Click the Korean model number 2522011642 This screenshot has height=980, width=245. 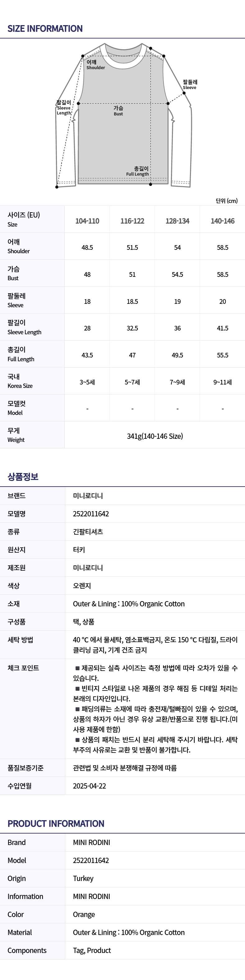point(91,514)
